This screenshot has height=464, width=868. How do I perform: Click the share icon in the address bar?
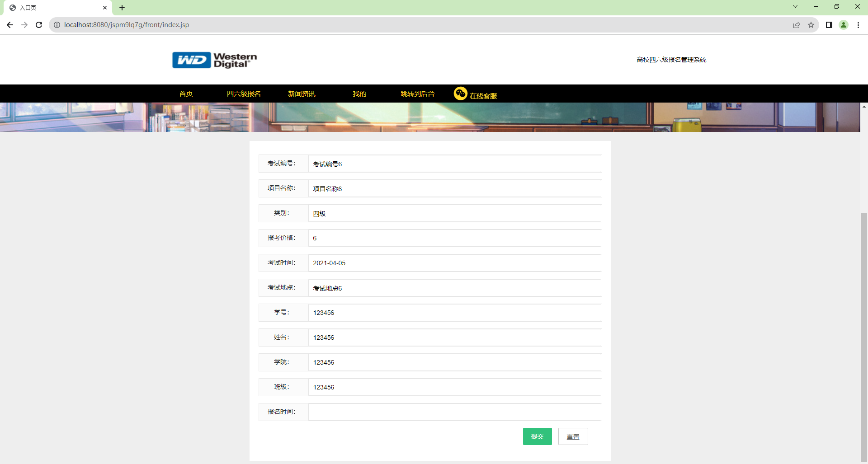pos(796,25)
